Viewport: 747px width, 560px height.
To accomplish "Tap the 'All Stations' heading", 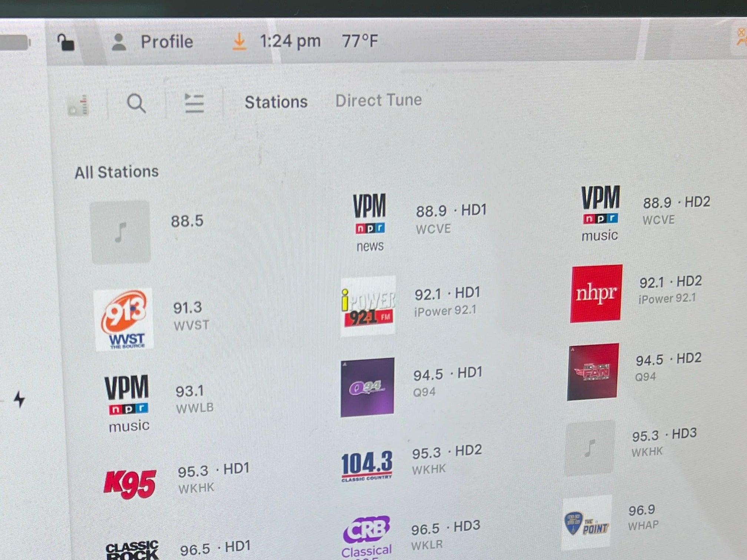I will (x=117, y=172).
